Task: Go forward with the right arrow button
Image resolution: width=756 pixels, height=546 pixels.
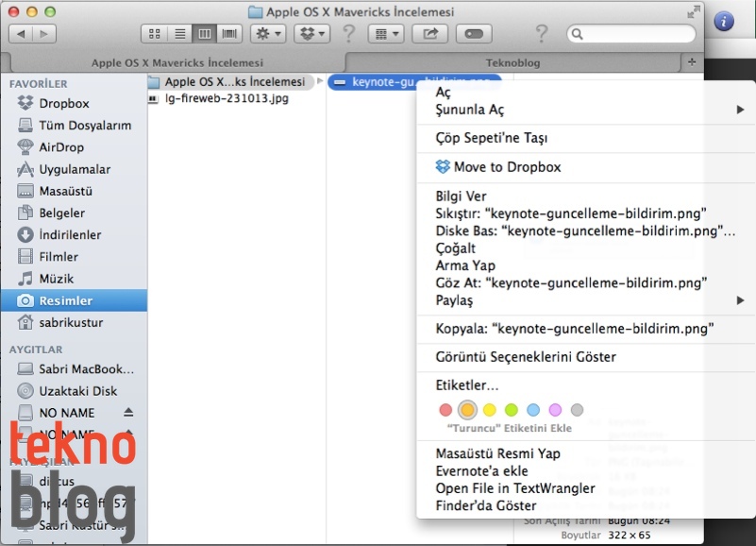Action: pyautogui.click(x=44, y=34)
